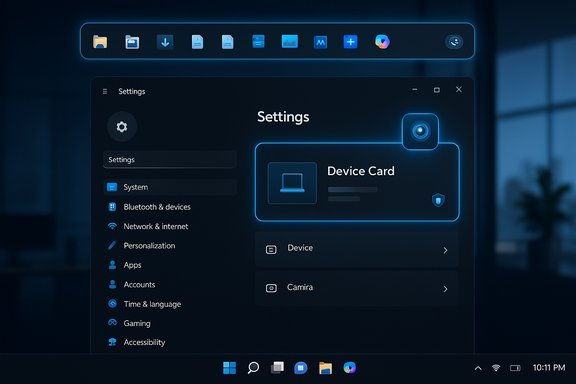Select System in the sidebar
Viewport: 576px width, 384px height.
170,187
